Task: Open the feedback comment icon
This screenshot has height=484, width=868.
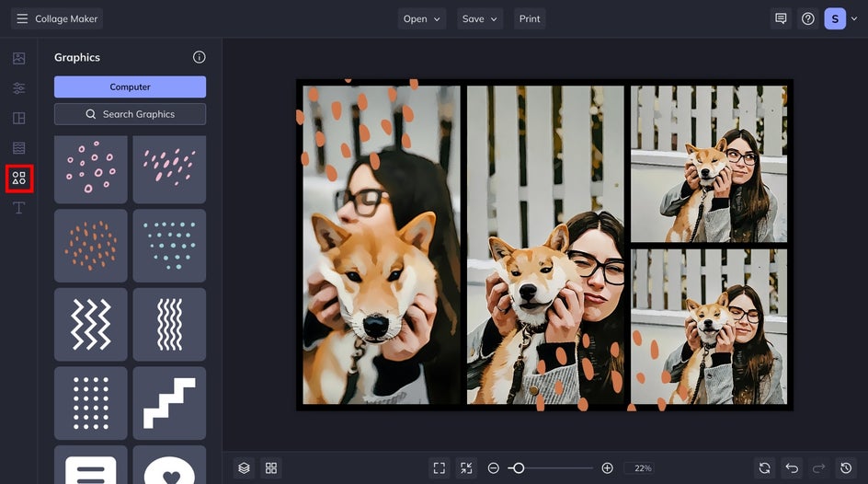Action: [781, 18]
